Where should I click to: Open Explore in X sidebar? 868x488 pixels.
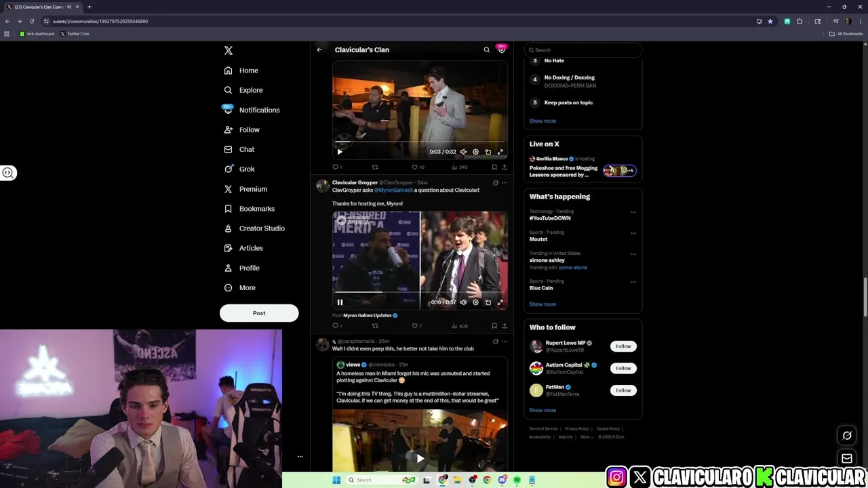[243, 90]
